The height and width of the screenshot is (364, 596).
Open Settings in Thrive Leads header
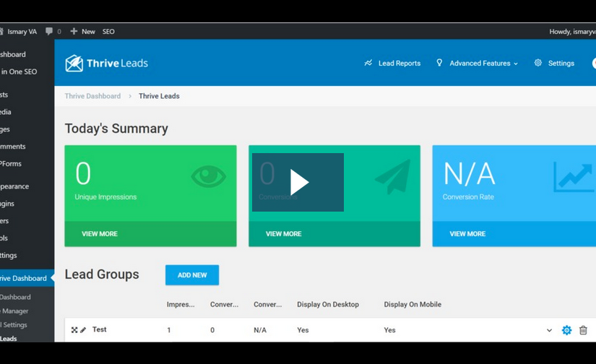coord(561,63)
